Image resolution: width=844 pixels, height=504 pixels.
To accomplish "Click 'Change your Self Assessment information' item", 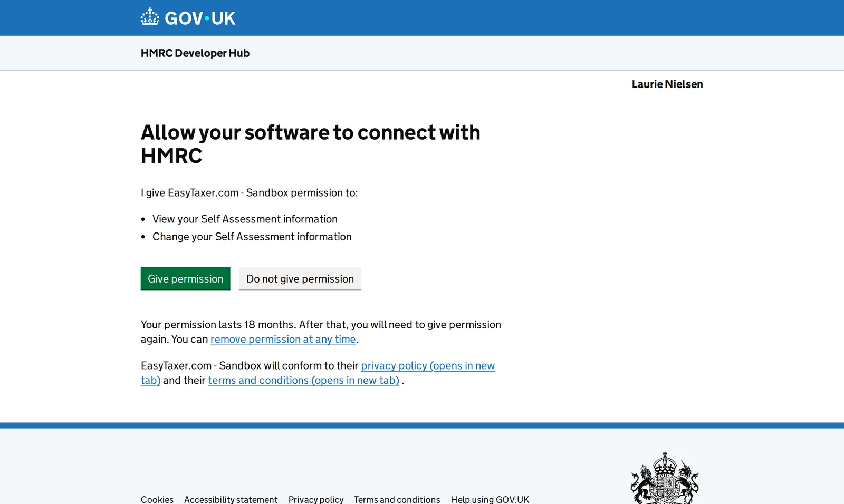I will coord(252,237).
